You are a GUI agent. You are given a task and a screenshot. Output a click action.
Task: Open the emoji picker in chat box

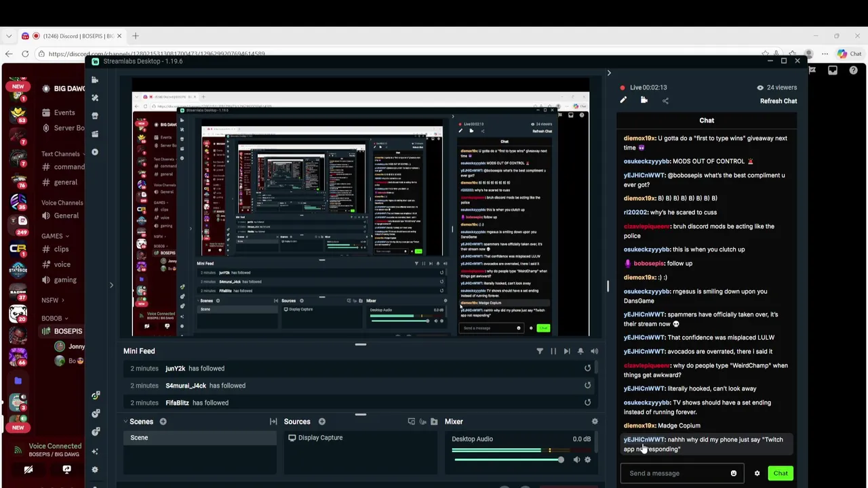point(734,473)
